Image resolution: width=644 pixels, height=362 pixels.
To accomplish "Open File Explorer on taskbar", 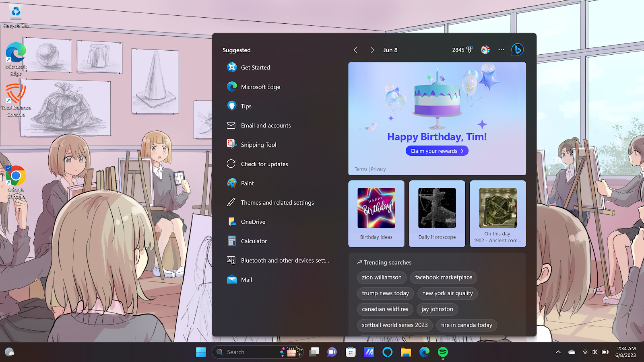I will [x=406, y=352].
